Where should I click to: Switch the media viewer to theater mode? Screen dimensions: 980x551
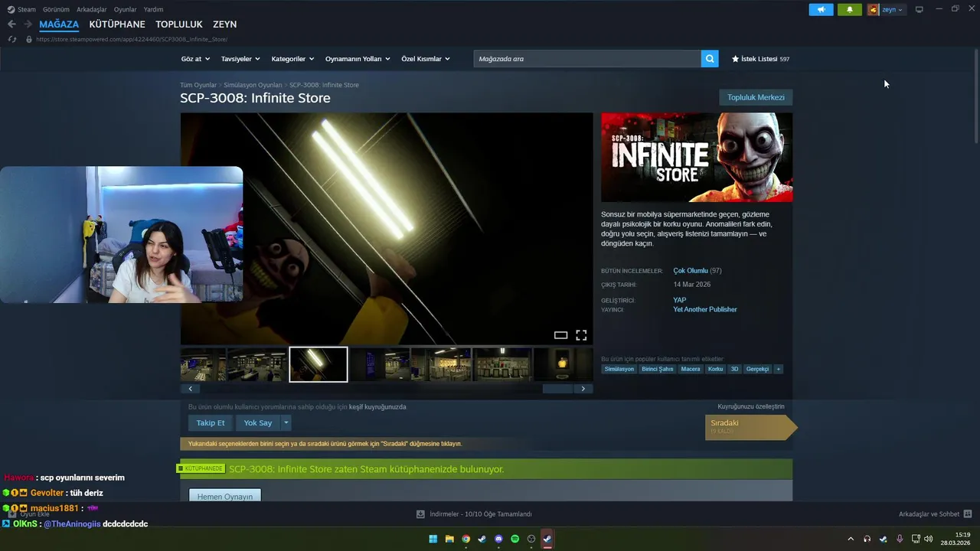[x=560, y=335]
